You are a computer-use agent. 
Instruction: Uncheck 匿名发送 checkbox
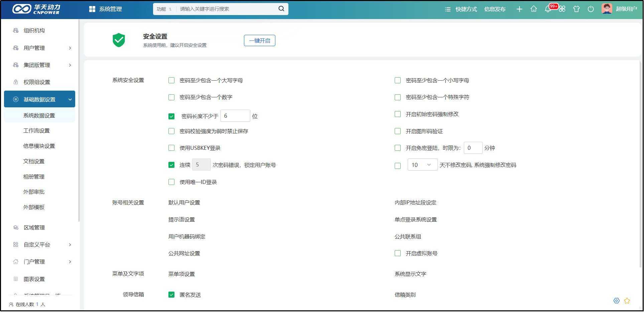(171, 295)
